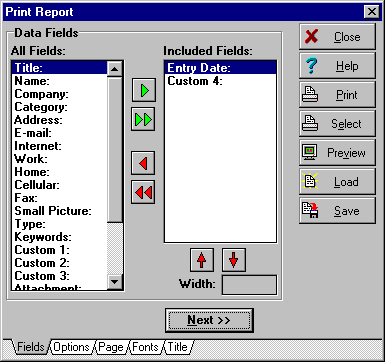This screenshot has height=362, width=385.
Task: Switch to the Fonts tab
Action: tap(145, 347)
